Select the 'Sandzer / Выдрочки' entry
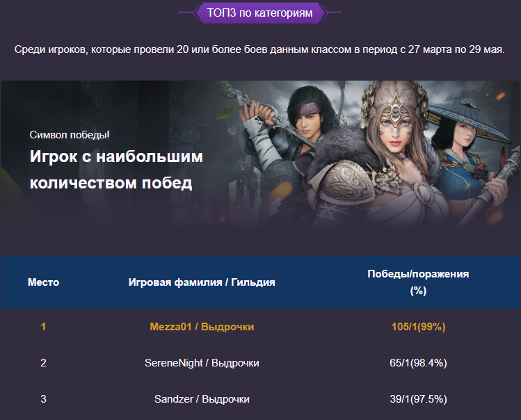Screen dimensions: 521x420 pyautogui.click(x=202, y=398)
